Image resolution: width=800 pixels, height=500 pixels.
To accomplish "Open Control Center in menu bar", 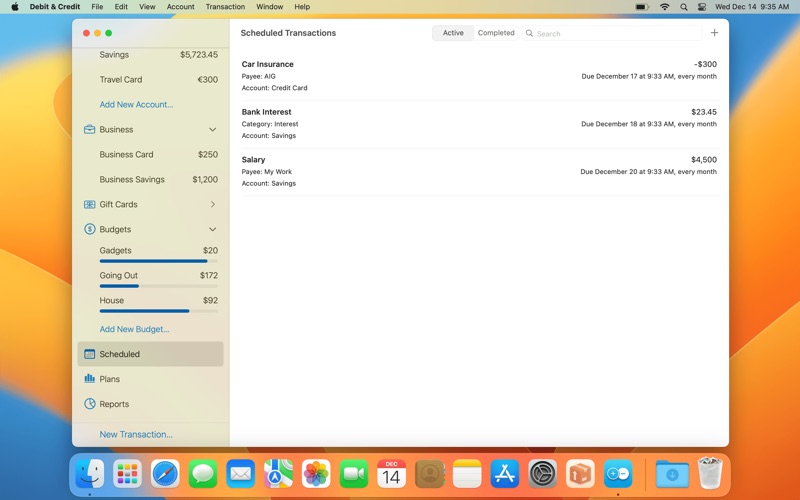I will [702, 7].
